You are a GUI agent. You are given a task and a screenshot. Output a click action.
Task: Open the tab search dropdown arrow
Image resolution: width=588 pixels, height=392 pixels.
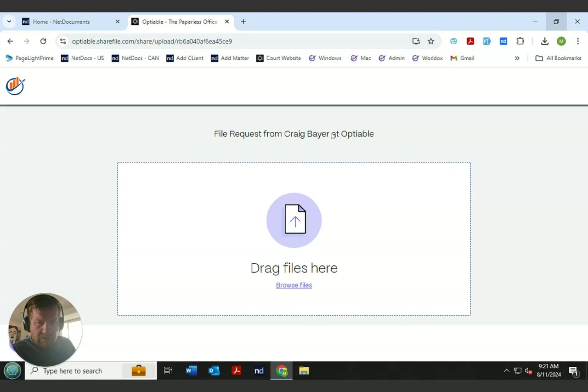9,22
